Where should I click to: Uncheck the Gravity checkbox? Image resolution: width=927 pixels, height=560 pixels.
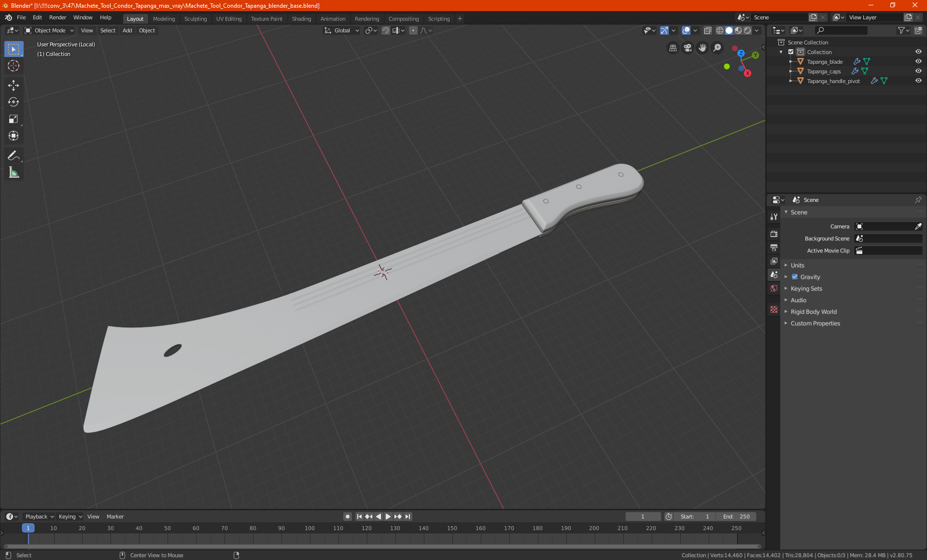coord(795,277)
